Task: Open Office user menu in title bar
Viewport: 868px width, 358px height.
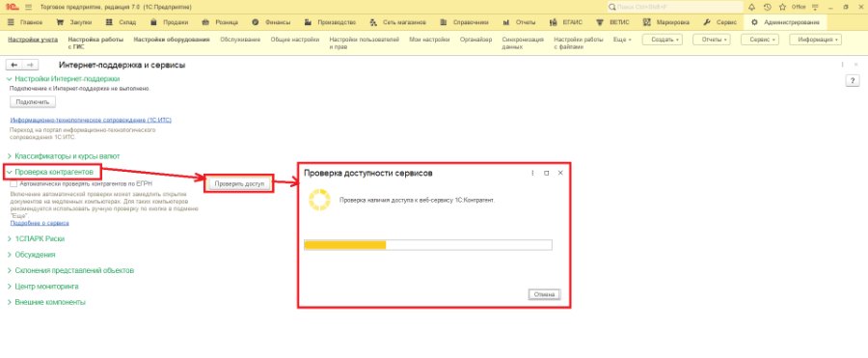Action: [799, 7]
